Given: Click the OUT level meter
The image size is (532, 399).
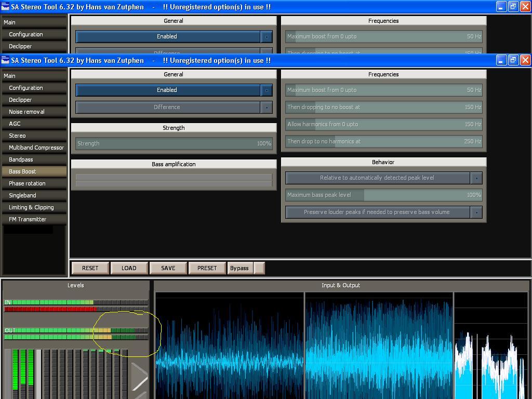Looking at the screenshot, I should point(76,334).
